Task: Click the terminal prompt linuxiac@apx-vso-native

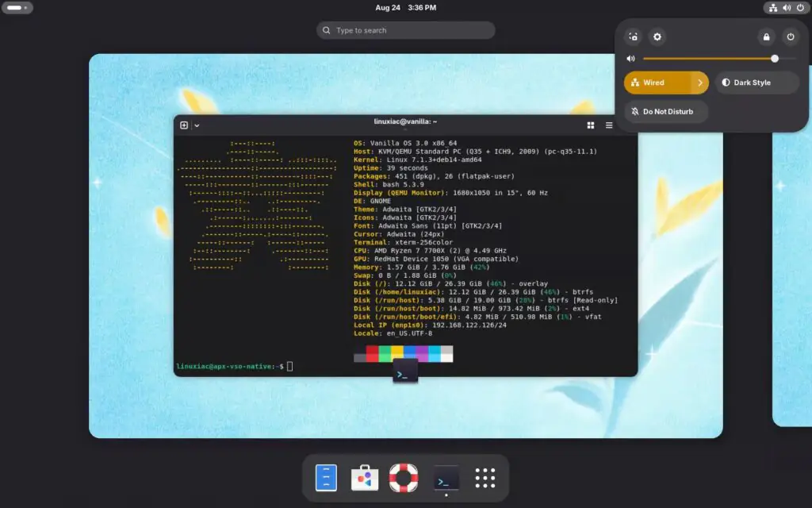Action: [x=230, y=367]
